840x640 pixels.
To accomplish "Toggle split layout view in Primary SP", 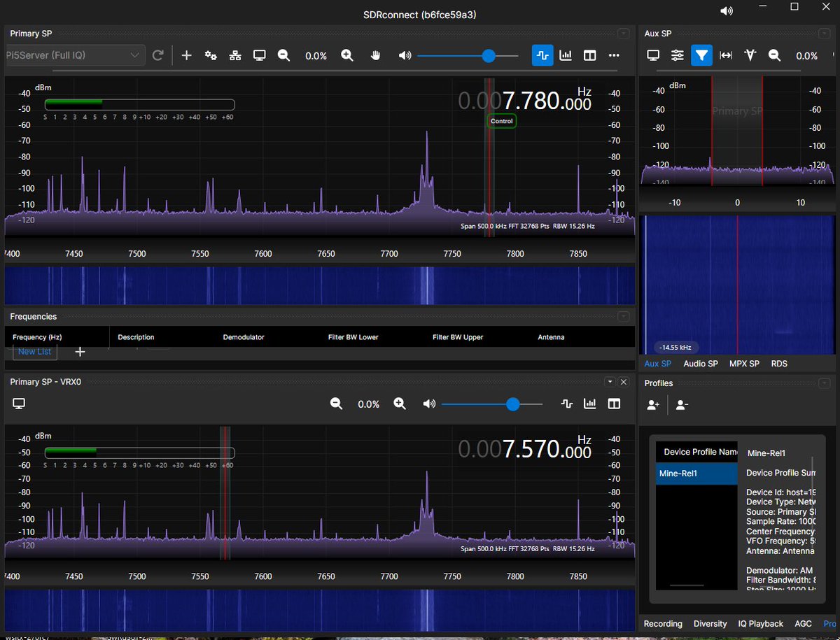I will pyautogui.click(x=590, y=55).
